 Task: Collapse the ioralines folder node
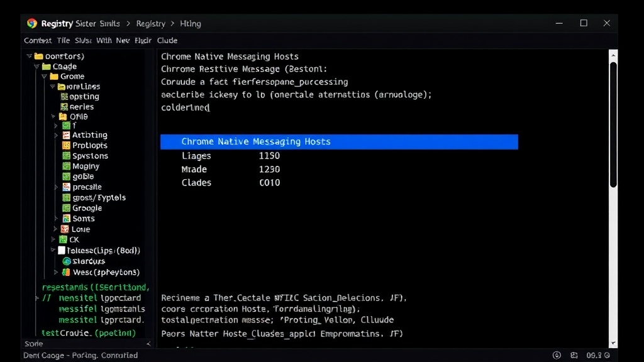(53, 86)
